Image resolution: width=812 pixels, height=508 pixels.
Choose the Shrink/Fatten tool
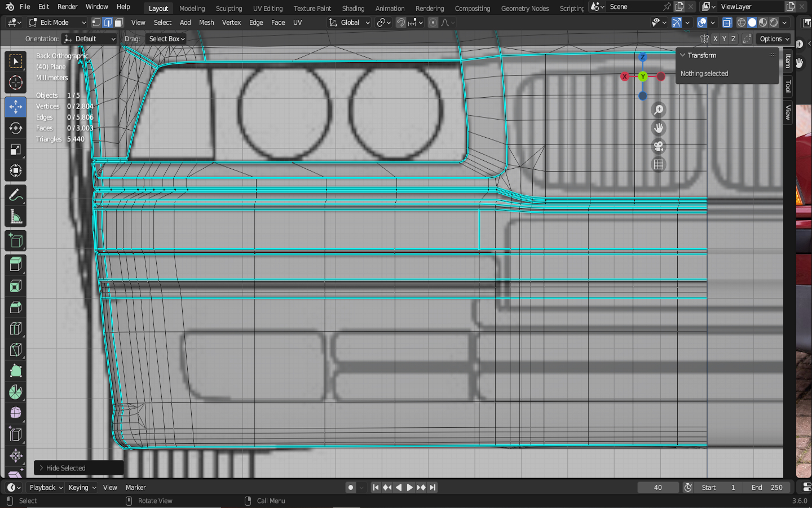tap(16, 456)
